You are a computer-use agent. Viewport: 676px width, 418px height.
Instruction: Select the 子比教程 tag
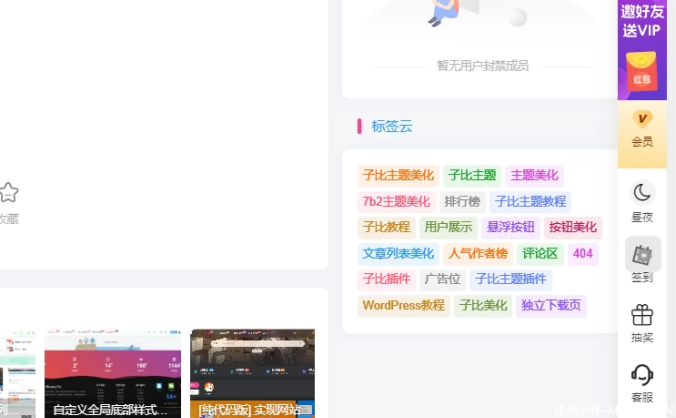386,227
